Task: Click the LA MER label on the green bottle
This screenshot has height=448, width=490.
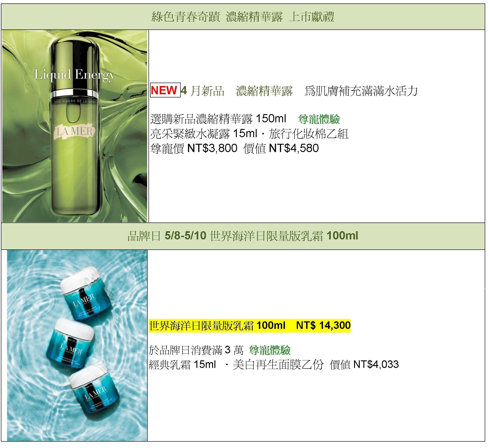Action: click(x=75, y=132)
